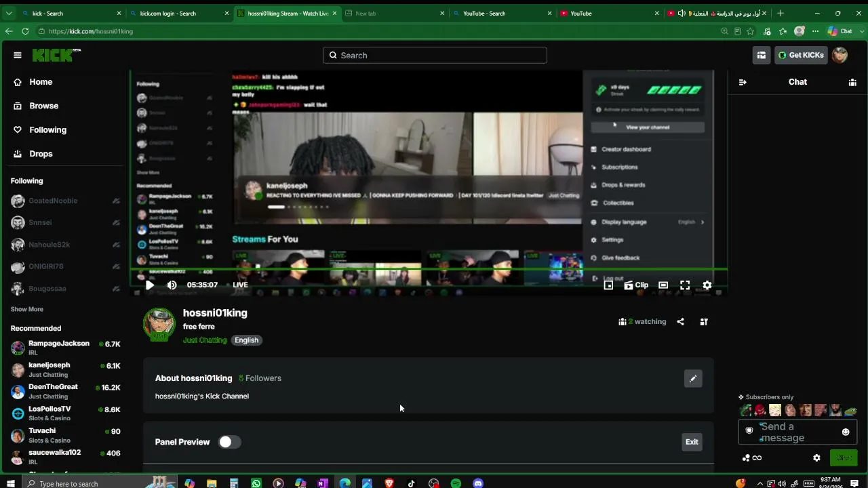Open Nahoule82k followed channel
Image resolution: width=868 pixels, height=488 pixels.
[x=65, y=245]
